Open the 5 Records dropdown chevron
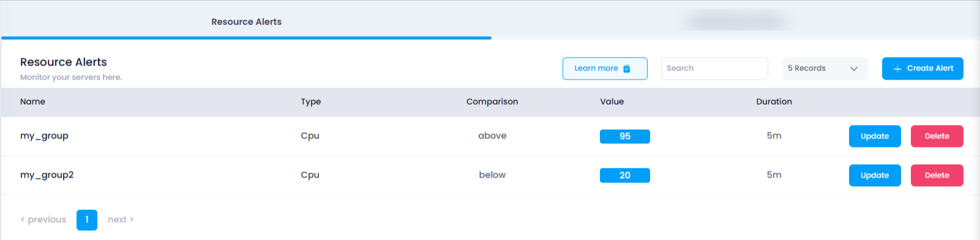This screenshot has height=240, width=980. click(854, 69)
